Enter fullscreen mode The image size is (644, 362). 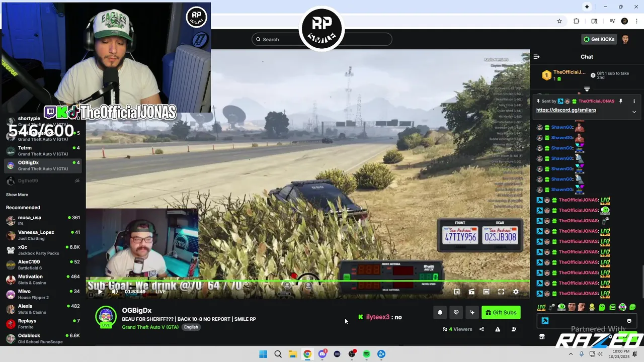501,292
